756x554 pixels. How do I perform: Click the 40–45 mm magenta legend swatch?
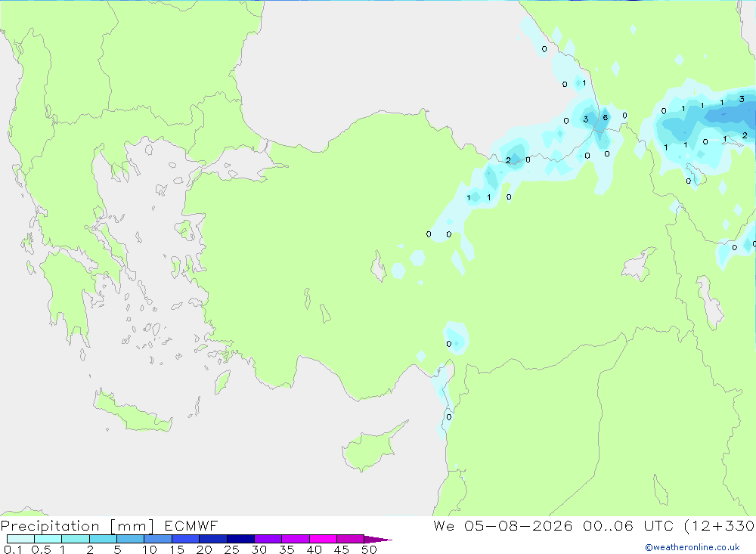pos(323,539)
